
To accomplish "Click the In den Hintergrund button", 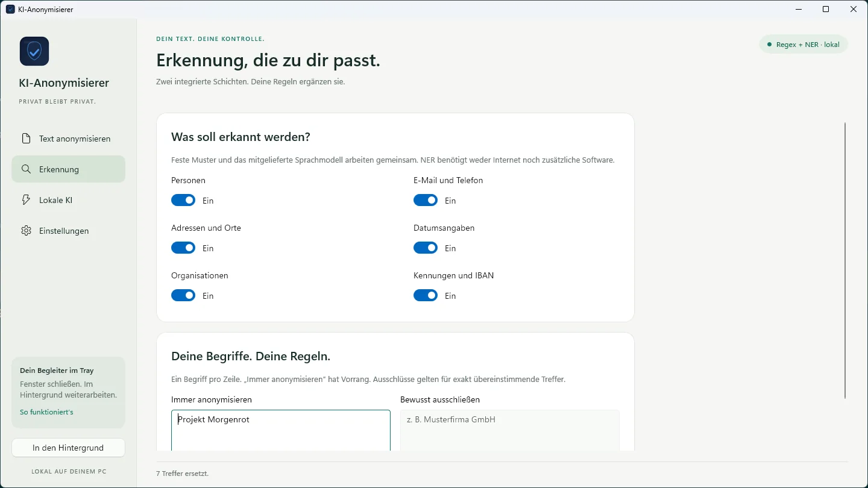I will pos(68,448).
